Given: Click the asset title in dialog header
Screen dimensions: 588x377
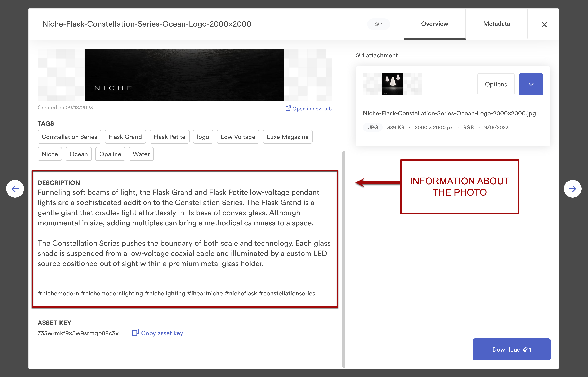Looking at the screenshot, I should [147, 24].
